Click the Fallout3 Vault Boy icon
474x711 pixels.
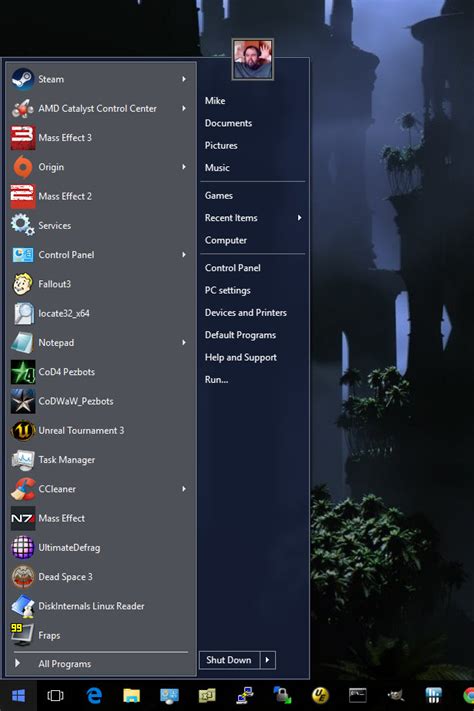(23, 284)
